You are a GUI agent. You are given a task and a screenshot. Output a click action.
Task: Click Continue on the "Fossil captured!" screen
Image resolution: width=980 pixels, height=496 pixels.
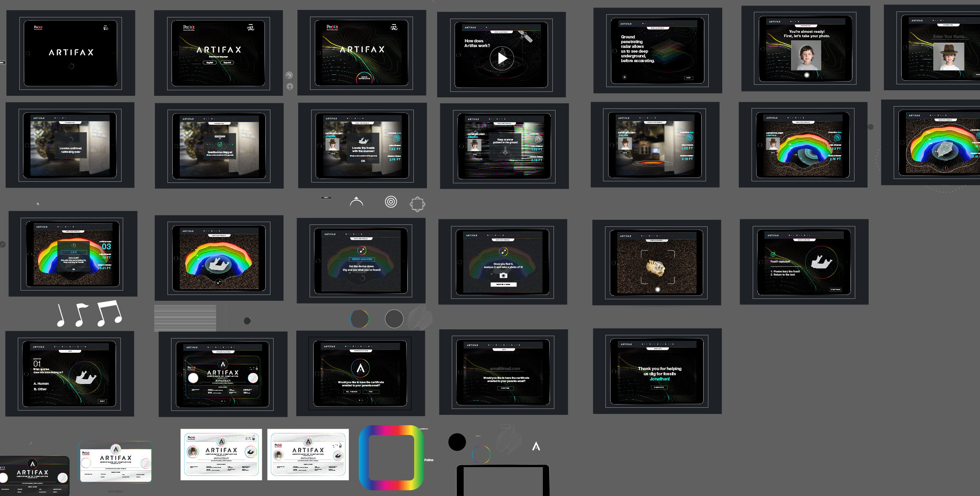click(x=835, y=290)
